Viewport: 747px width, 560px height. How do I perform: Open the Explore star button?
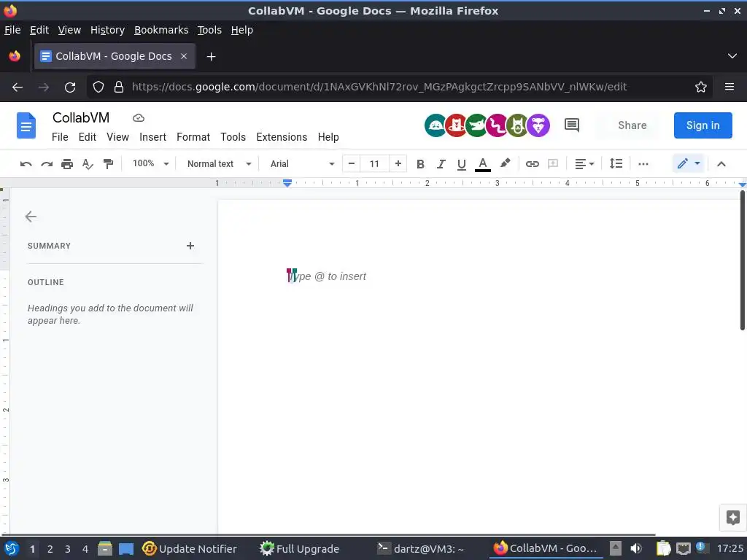tap(732, 517)
